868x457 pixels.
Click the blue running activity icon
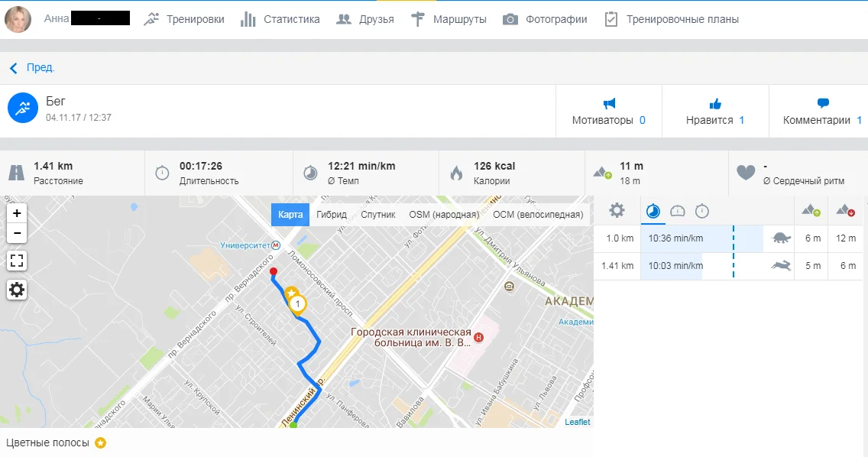coord(23,108)
